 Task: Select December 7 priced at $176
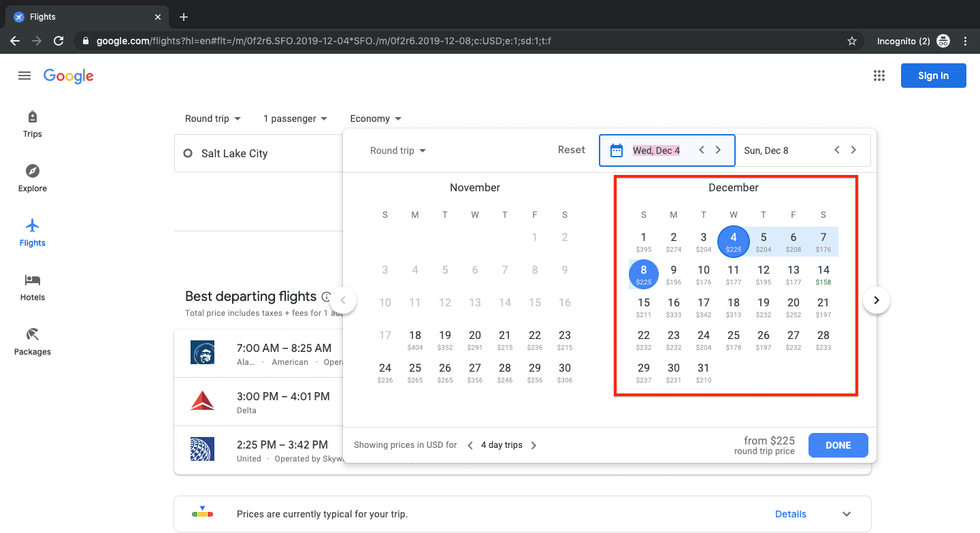823,241
